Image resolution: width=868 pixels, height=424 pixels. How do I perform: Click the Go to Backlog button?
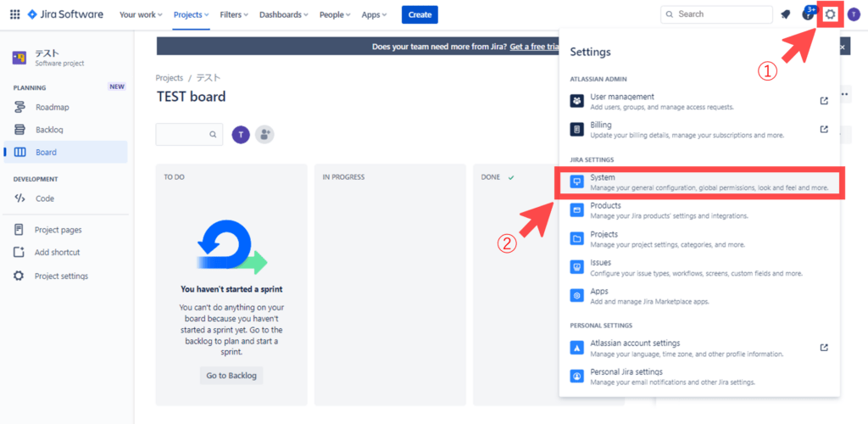231,375
